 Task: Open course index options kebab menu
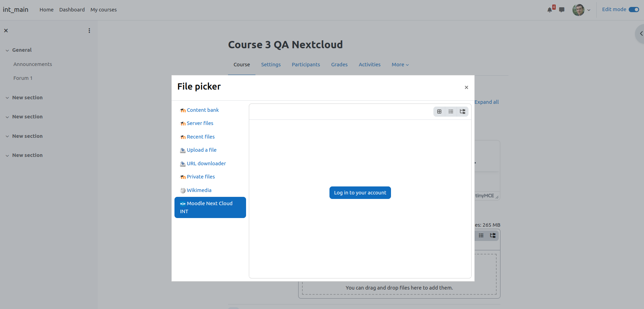coord(89,31)
